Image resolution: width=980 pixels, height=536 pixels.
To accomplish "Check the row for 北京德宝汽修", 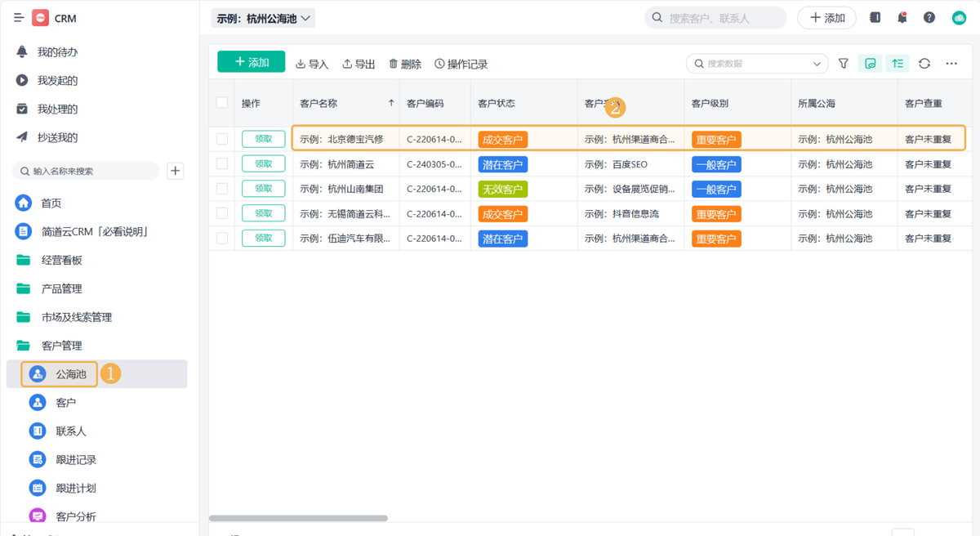I will [x=222, y=139].
